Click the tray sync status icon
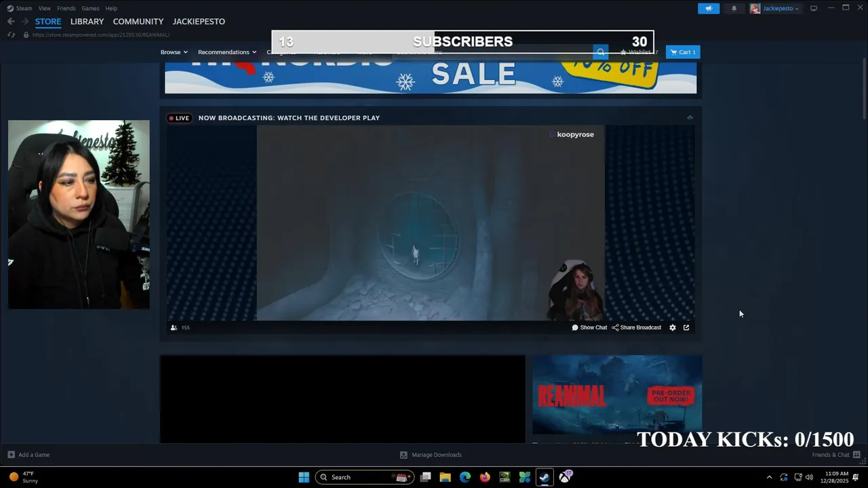868x488 pixels. point(784,477)
